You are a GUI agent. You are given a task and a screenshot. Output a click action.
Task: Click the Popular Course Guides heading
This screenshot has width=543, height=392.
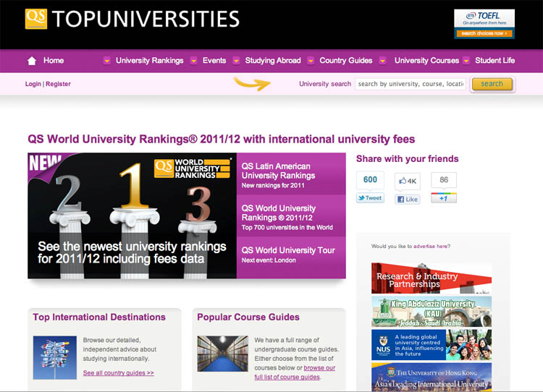tap(248, 318)
